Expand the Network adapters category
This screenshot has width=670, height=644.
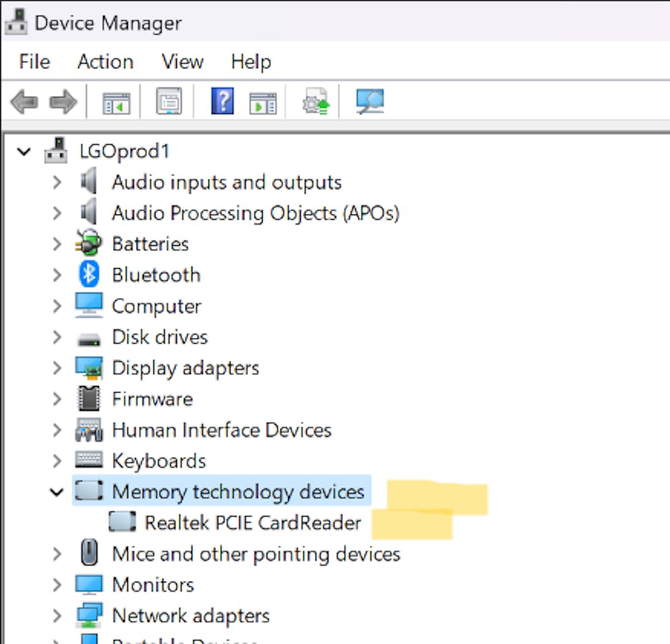coord(57,615)
